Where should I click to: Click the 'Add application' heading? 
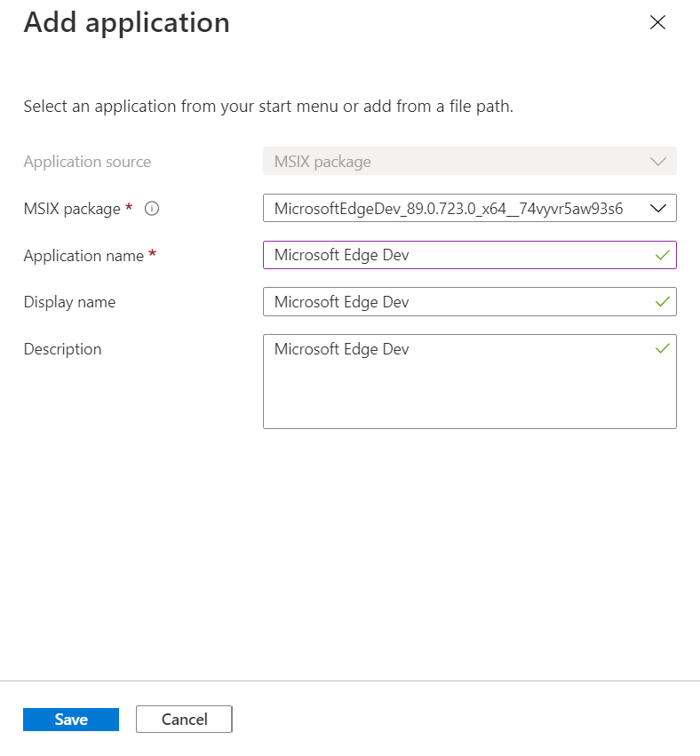[x=127, y=23]
